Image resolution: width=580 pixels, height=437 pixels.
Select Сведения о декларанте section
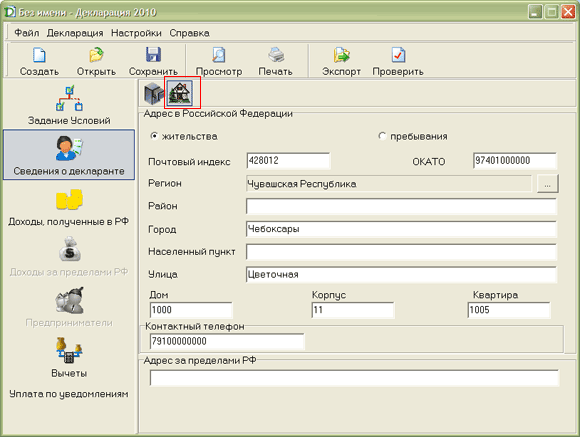[x=69, y=155]
